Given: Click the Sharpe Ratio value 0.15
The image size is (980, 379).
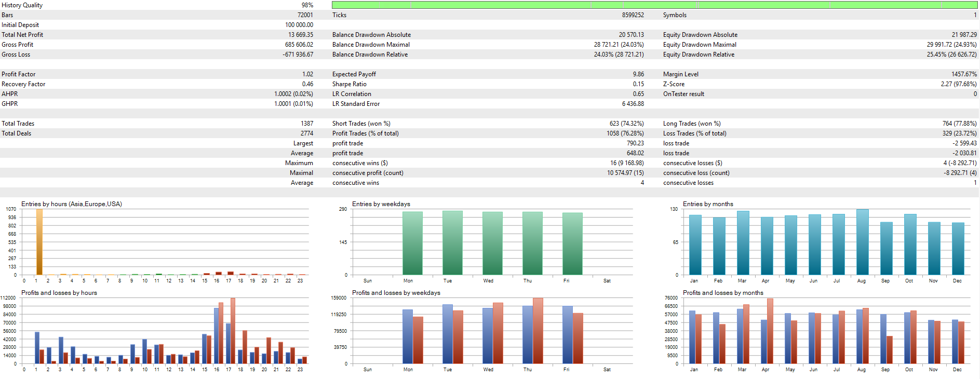Looking at the screenshot, I should coord(638,84).
